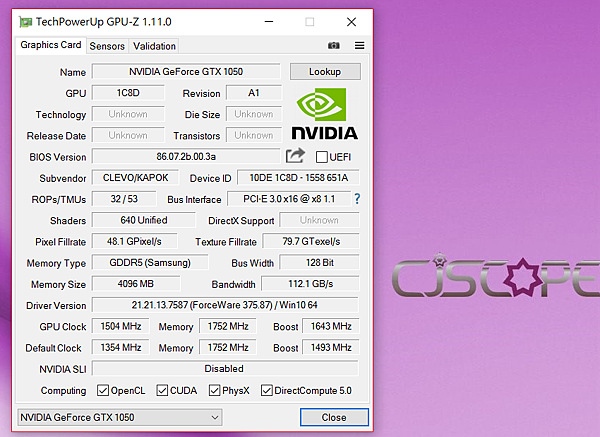This screenshot has width=600, height=437.
Task: Click the Subvendor field CLEVO/KAPOK
Action: pyautogui.click(x=135, y=178)
